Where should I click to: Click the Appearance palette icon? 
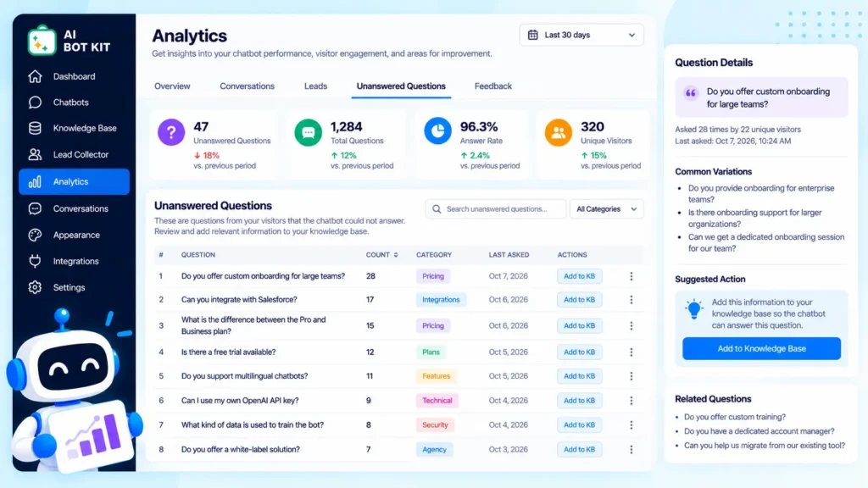[x=35, y=236]
